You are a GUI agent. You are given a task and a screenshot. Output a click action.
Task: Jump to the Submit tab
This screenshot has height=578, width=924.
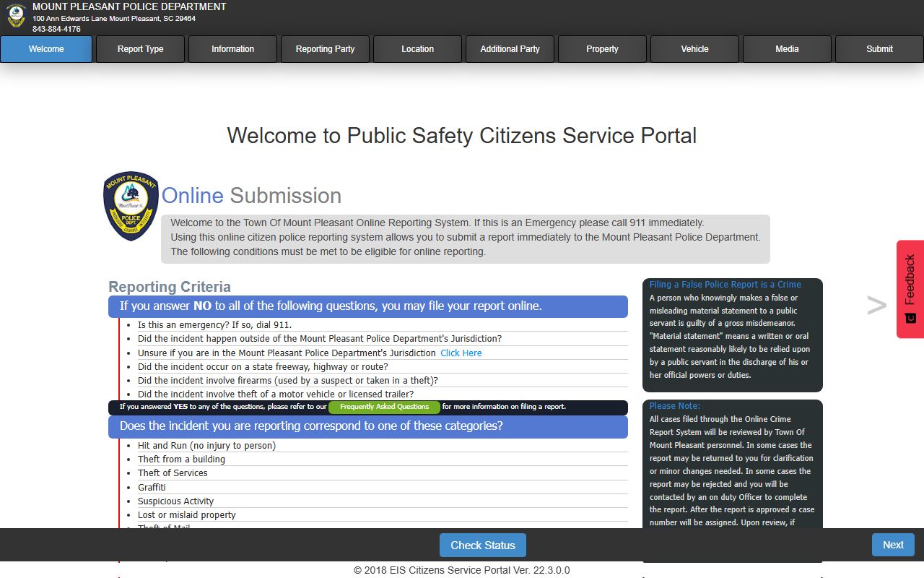pos(879,49)
